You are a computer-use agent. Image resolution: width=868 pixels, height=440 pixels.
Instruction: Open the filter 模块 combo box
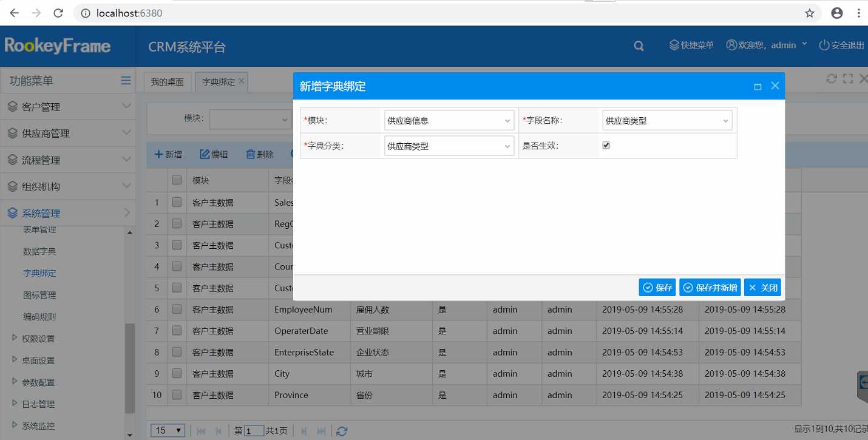pos(250,119)
